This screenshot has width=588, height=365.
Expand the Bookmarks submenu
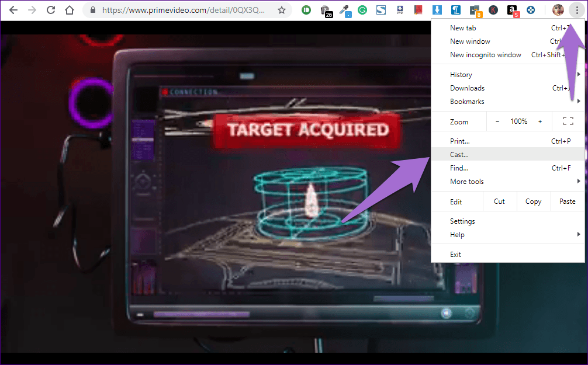(467, 102)
